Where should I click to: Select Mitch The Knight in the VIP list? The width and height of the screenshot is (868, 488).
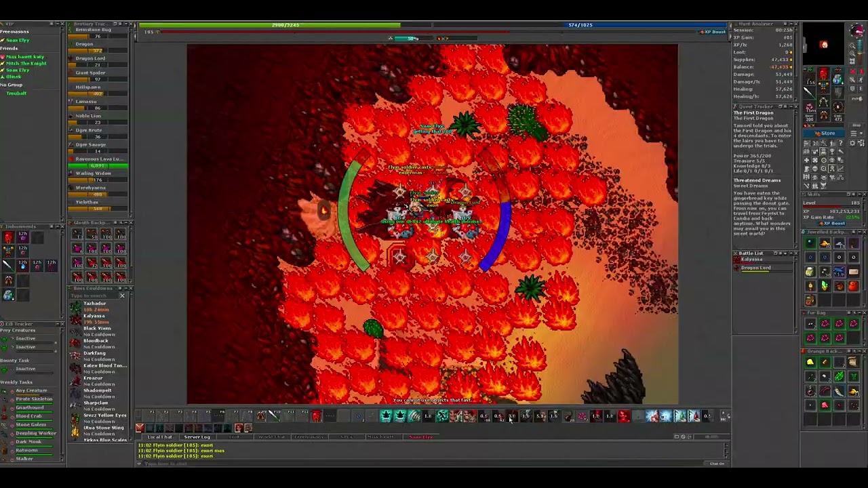pyautogui.click(x=26, y=64)
